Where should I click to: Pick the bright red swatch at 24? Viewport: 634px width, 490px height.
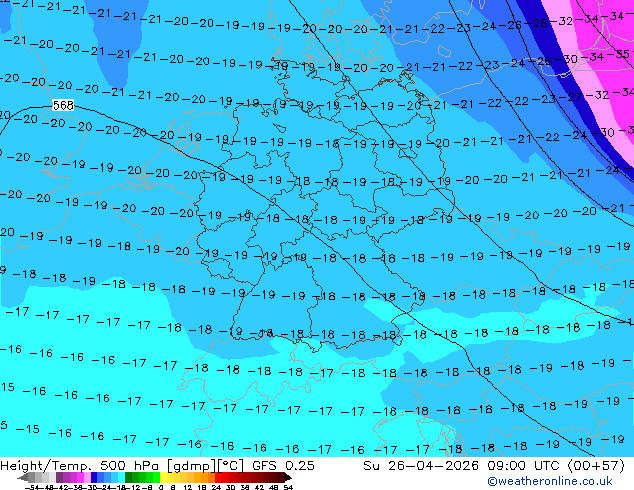(x=218, y=477)
